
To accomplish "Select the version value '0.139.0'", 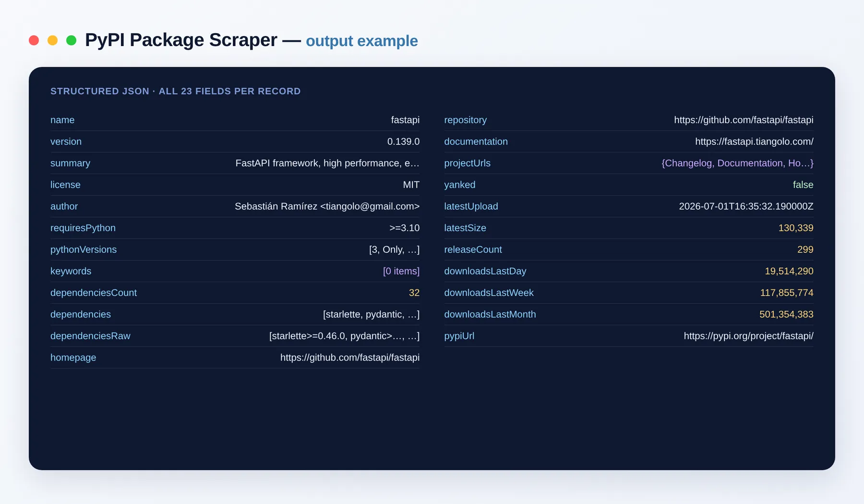I will 403,142.
